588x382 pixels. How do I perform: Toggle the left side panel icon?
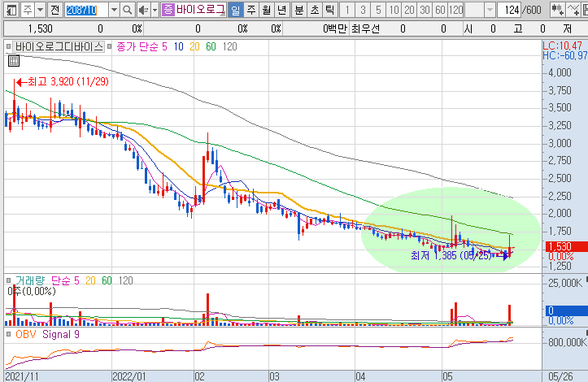pyautogui.click(x=11, y=10)
